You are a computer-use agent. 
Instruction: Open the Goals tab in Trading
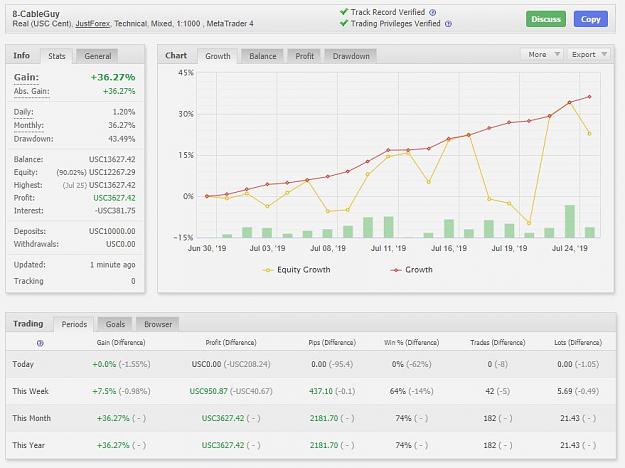coord(115,324)
